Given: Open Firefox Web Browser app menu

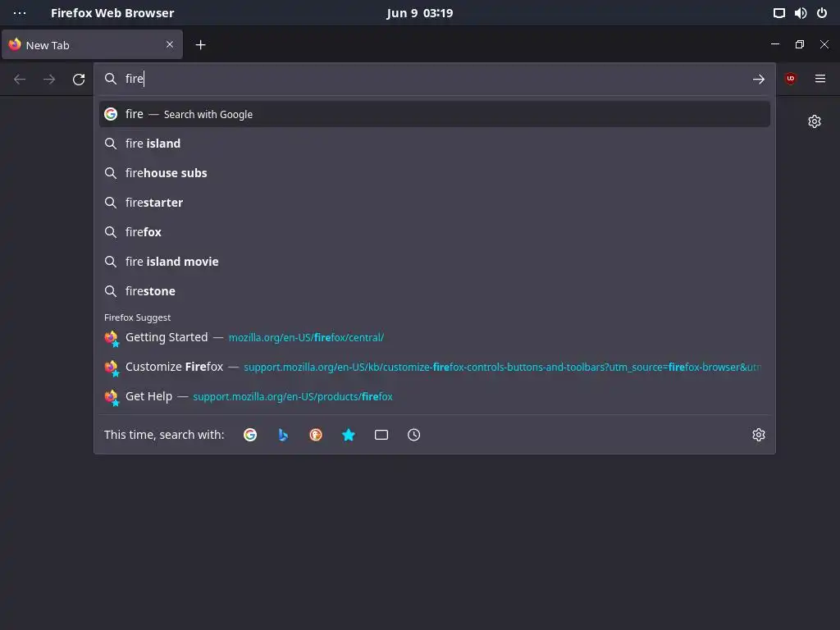Looking at the screenshot, I should click(112, 13).
